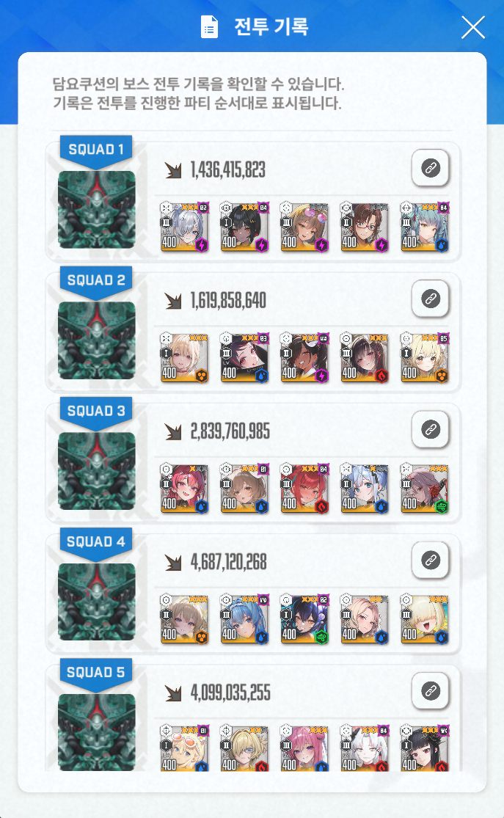Click the link icon for Squad 3

pos(431,429)
